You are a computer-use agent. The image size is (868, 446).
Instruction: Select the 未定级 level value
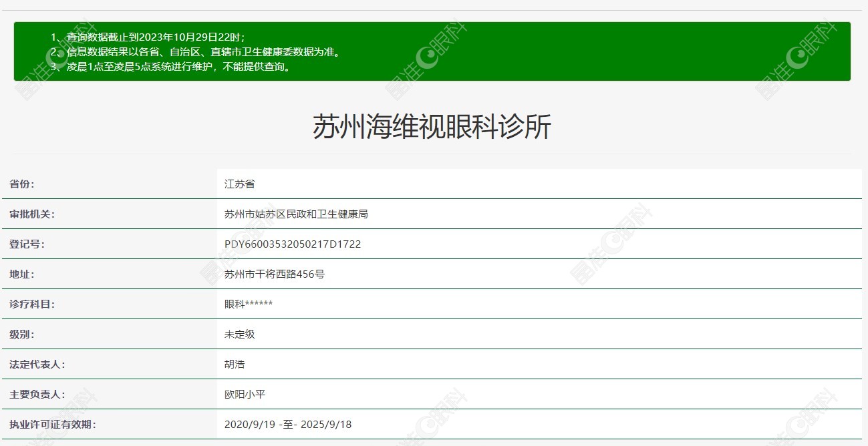239,334
